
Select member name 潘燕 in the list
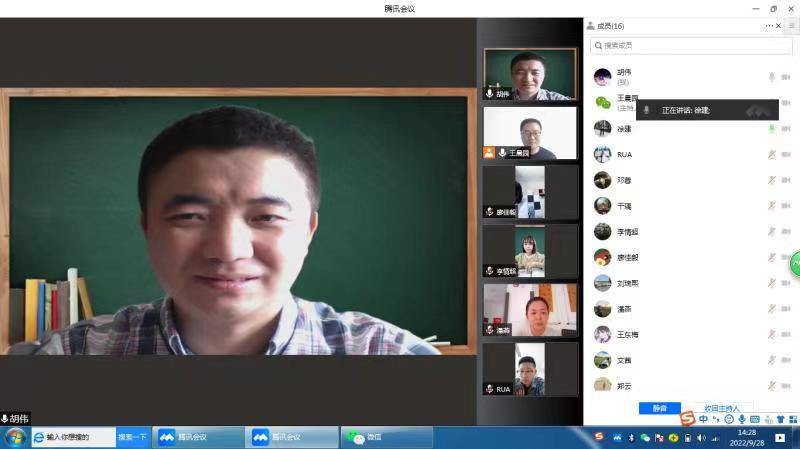pos(624,309)
